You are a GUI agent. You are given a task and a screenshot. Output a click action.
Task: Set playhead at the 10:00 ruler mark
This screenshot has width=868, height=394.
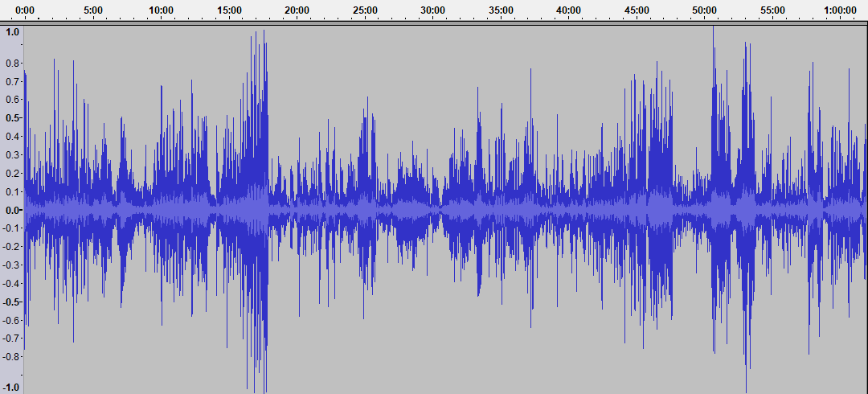tap(161, 10)
